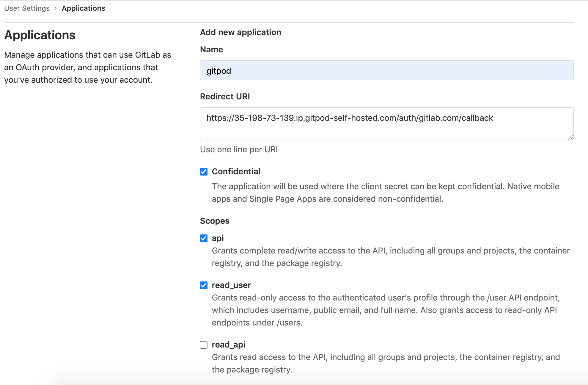Click the Name field label
588x385 pixels.
(211, 49)
